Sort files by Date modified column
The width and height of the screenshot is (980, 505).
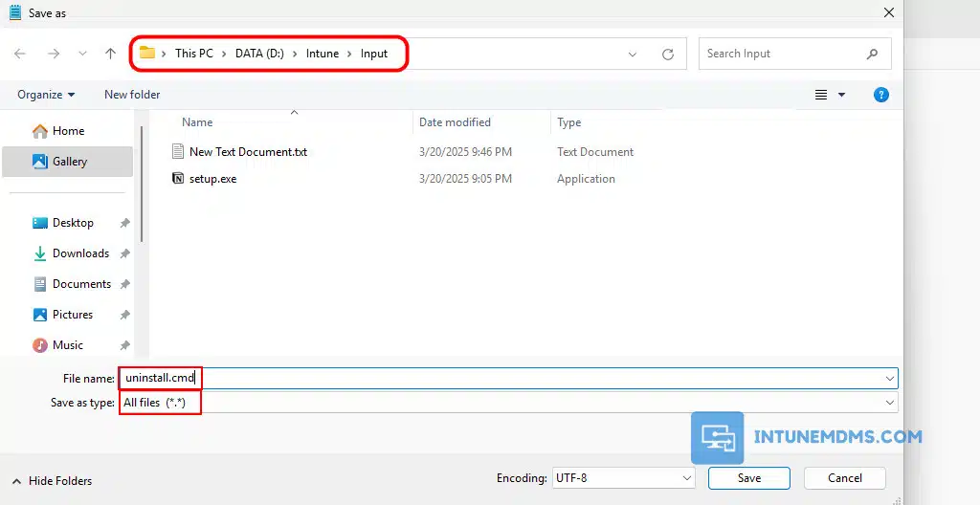tap(455, 122)
